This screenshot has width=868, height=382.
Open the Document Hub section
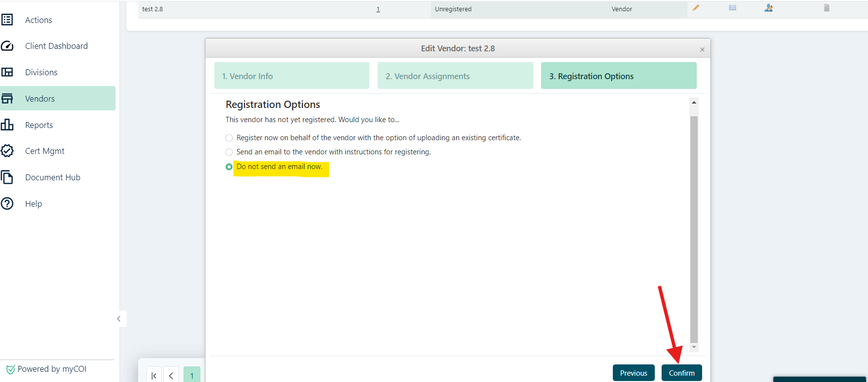pyautogui.click(x=52, y=177)
